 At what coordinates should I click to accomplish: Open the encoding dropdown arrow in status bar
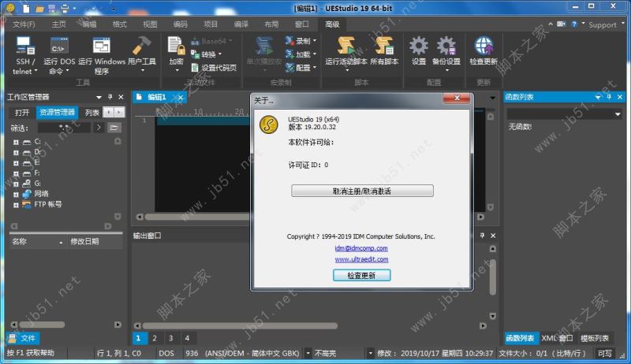(308, 353)
